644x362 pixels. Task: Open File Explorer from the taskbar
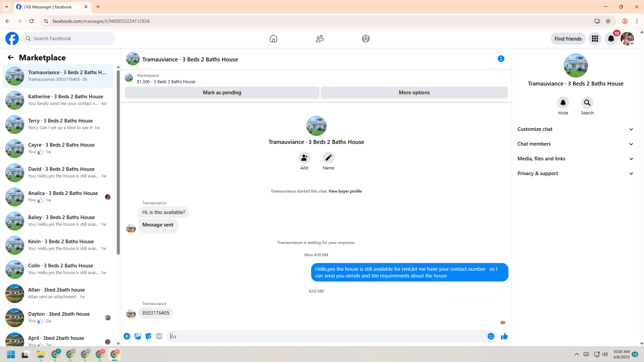(41, 354)
